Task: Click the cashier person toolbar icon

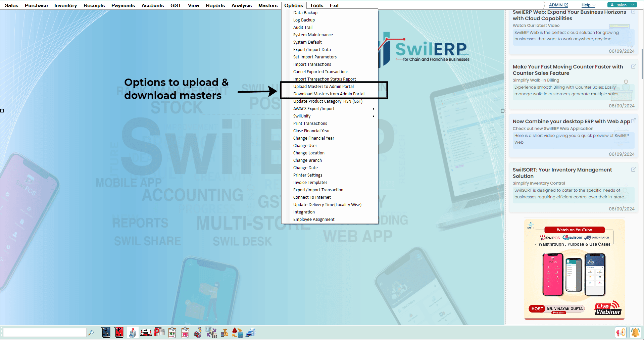Action: click(198, 332)
